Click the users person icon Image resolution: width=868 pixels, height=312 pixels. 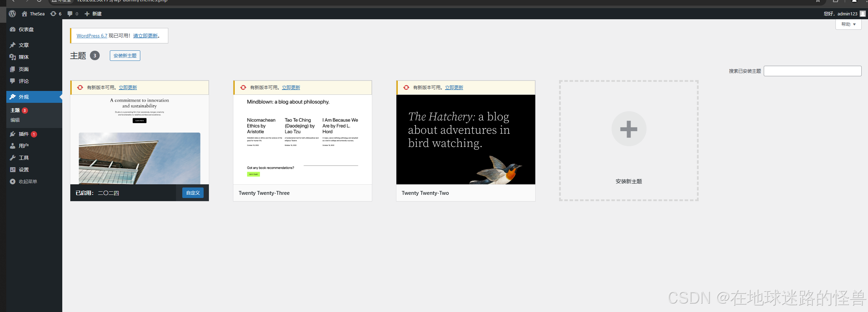13,146
